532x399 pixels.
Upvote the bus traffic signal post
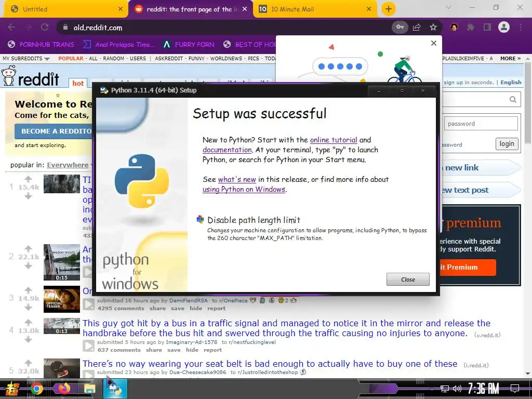(28, 322)
